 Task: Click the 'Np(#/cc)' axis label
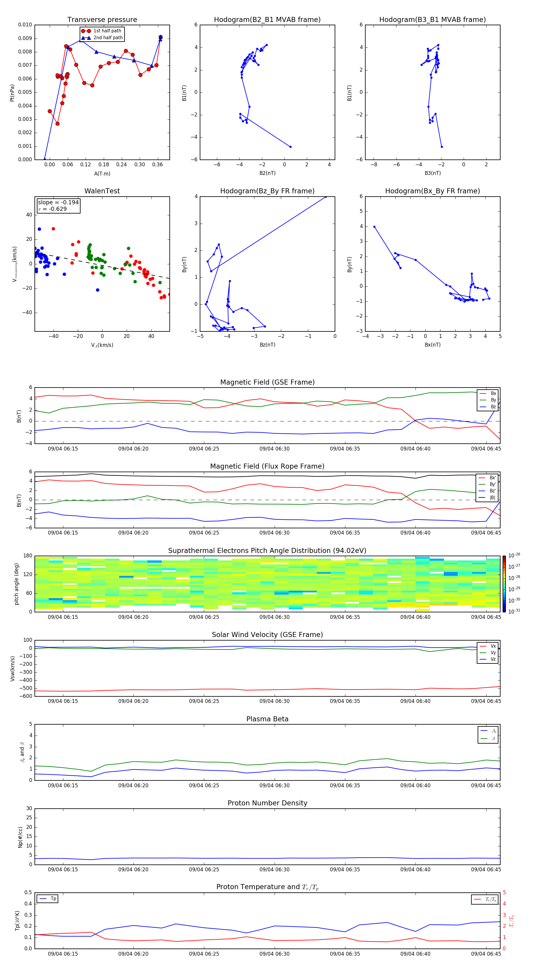(21, 837)
